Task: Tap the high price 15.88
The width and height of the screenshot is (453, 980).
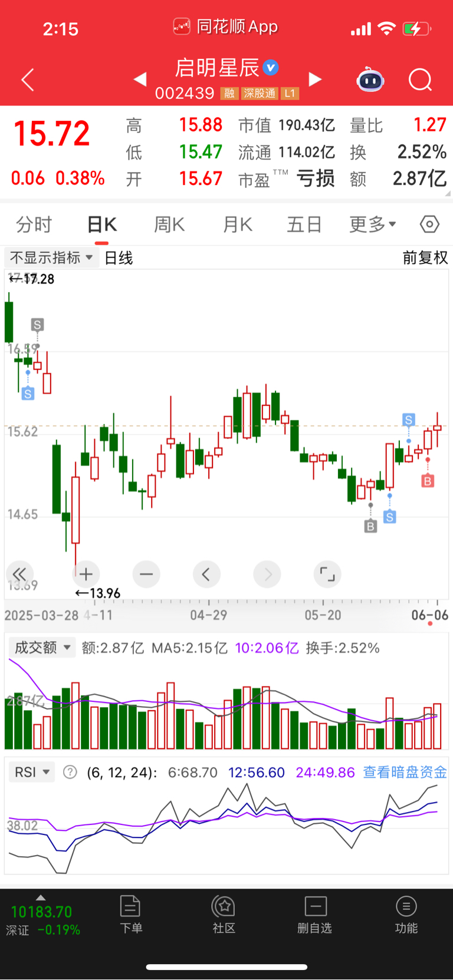Action: [201, 125]
